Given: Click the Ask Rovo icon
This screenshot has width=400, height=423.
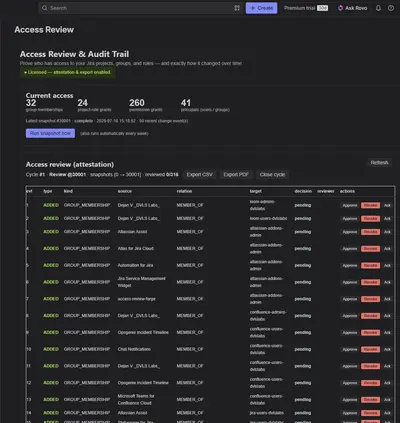Looking at the screenshot, I should 340,8.
